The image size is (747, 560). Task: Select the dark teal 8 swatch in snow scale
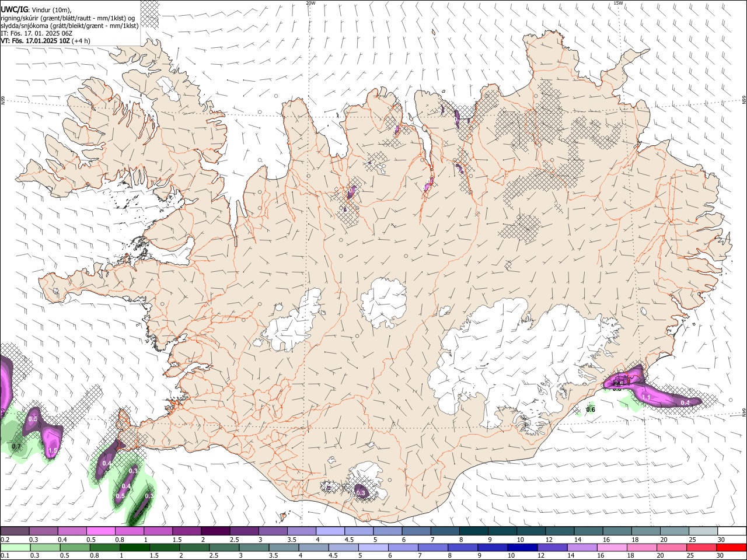point(474,531)
